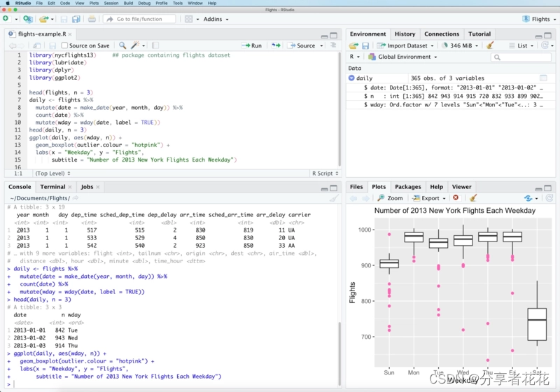560x392 pixels.
Task: Click the Run button
Action: tap(252, 45)
